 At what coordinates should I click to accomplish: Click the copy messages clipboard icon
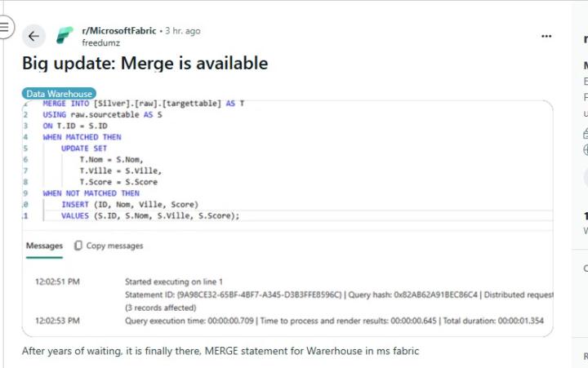click(x=78, y=246)
